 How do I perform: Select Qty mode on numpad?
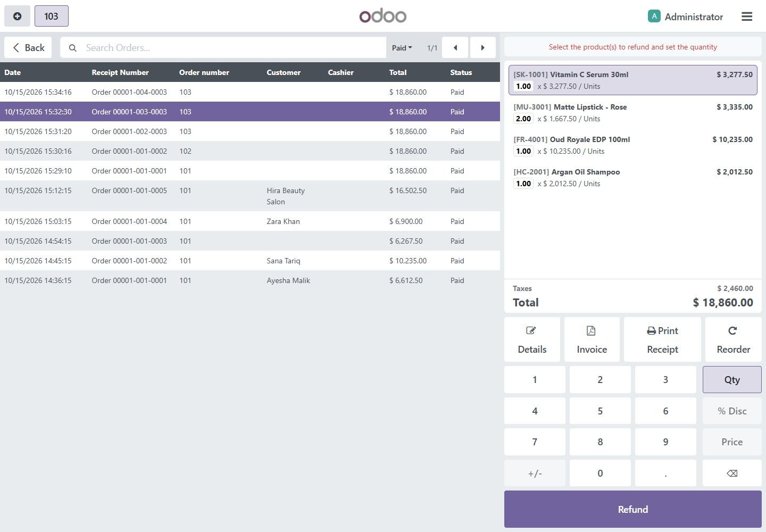(732, 379)
